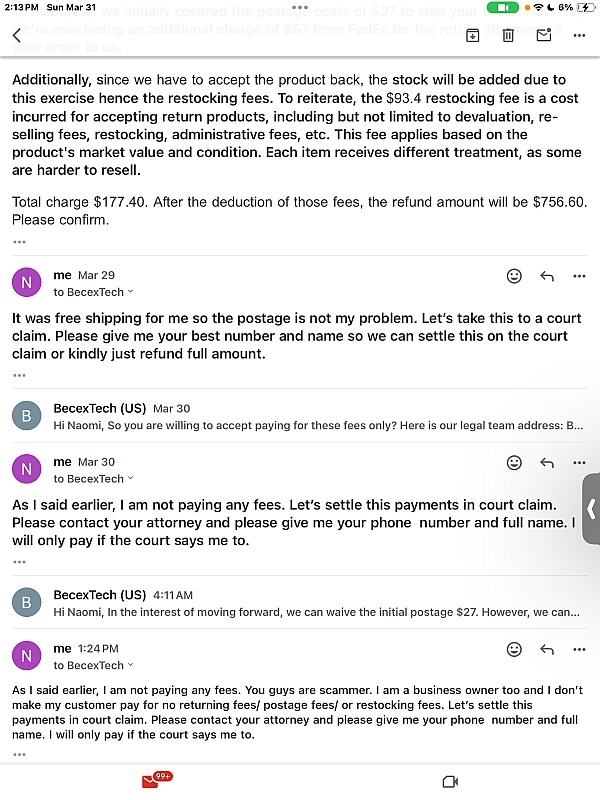Delete conversation with the trash icon
This screenshot has width=600, height=800.
pos(508,35)
